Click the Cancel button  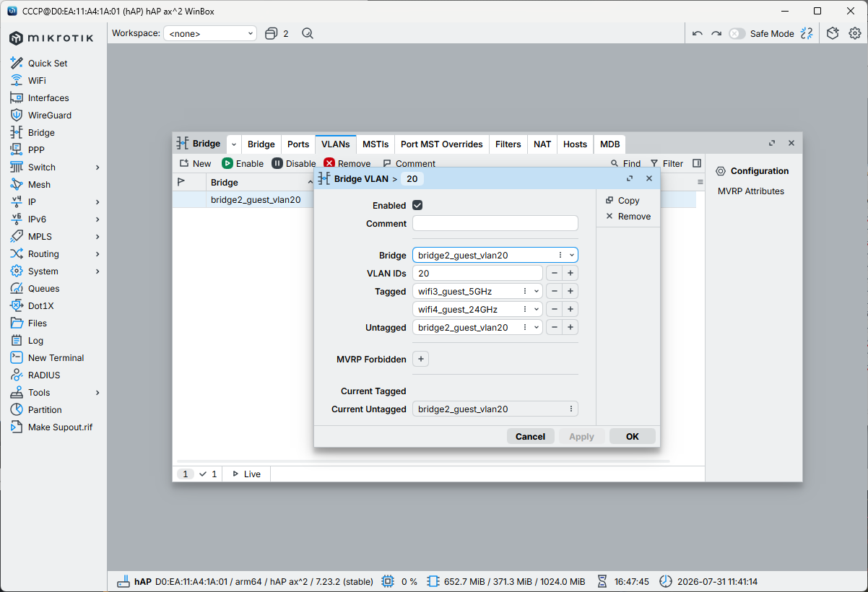531,436
